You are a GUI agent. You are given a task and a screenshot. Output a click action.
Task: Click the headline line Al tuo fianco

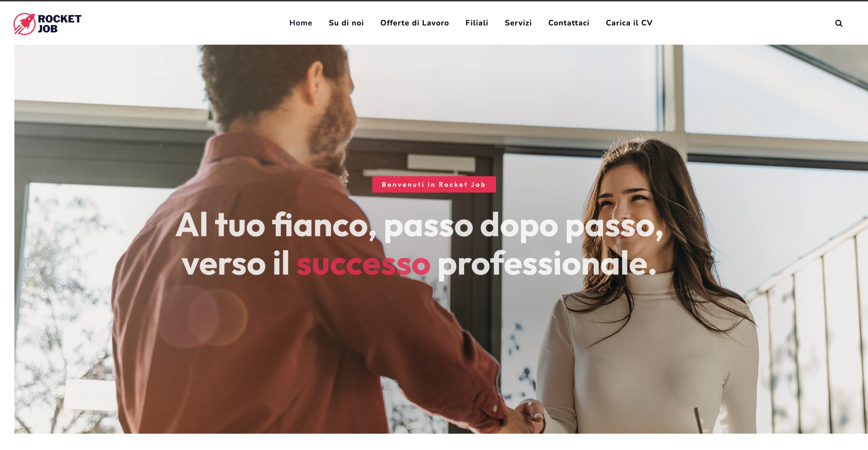[276, 225]
